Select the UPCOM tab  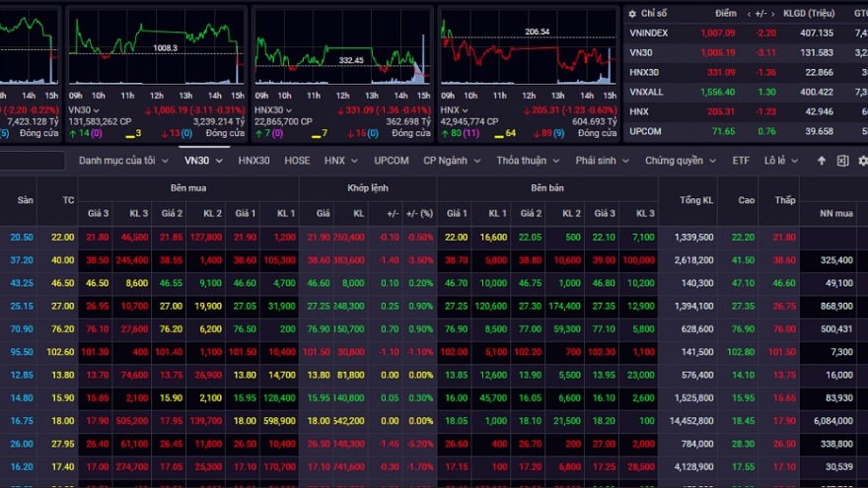[x=392, y=161]
